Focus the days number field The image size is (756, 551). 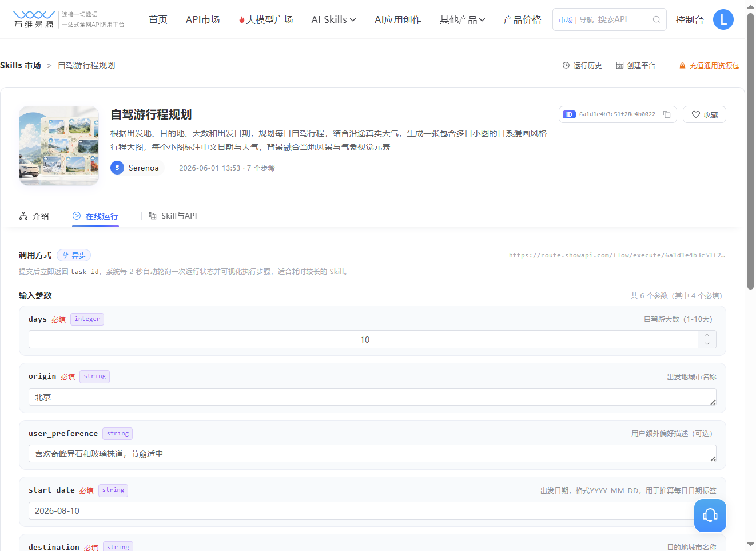[363, 339]
